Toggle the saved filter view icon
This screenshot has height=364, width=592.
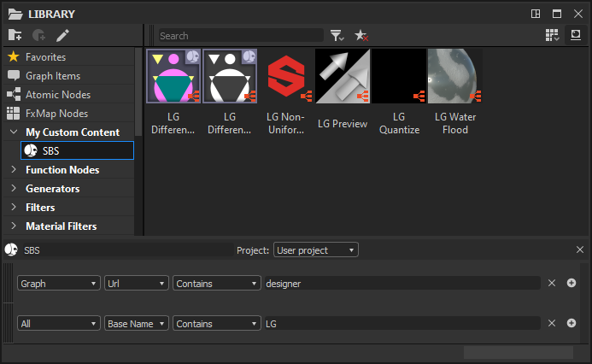click(x=576, y=35)
